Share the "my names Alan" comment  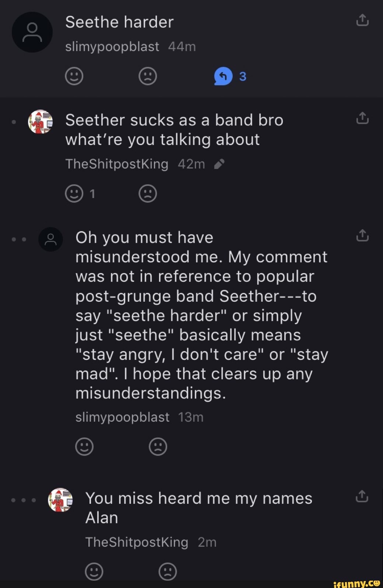pos(362,496)
